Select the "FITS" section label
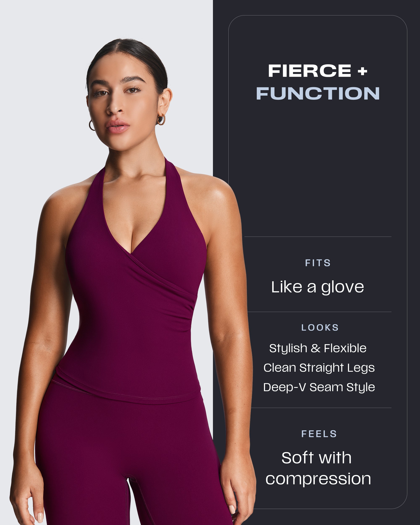The width and height of the screenshot is (420, 525). coord(318,263)
